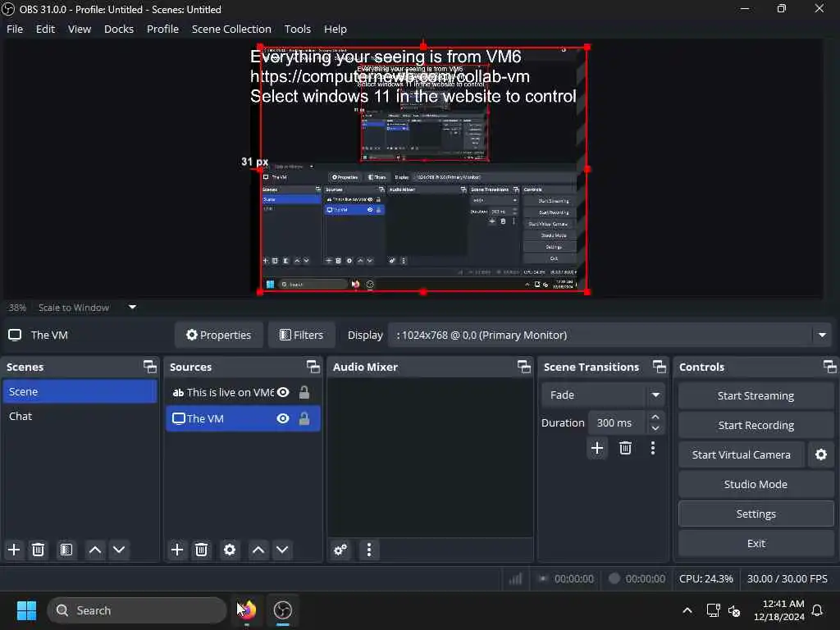Click Firefox taskbar icon
The width and height of the screenshot is (840, 630).
247,610
